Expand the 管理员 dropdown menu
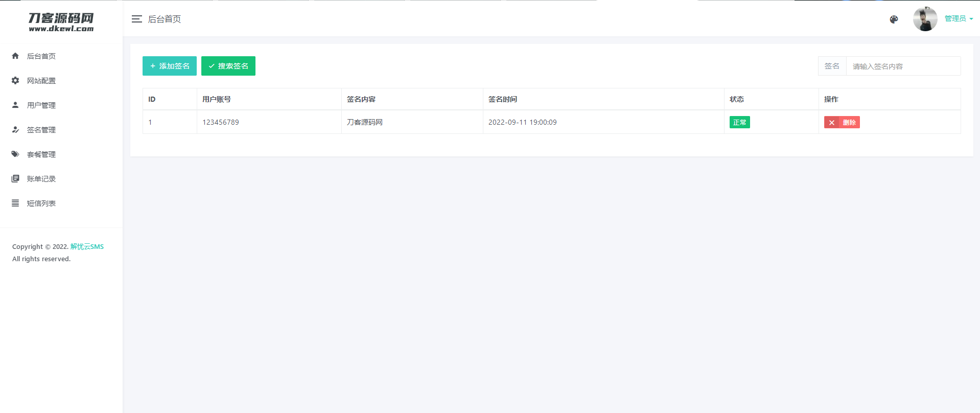This screenshot has width=980, height=413. point(959,18)
